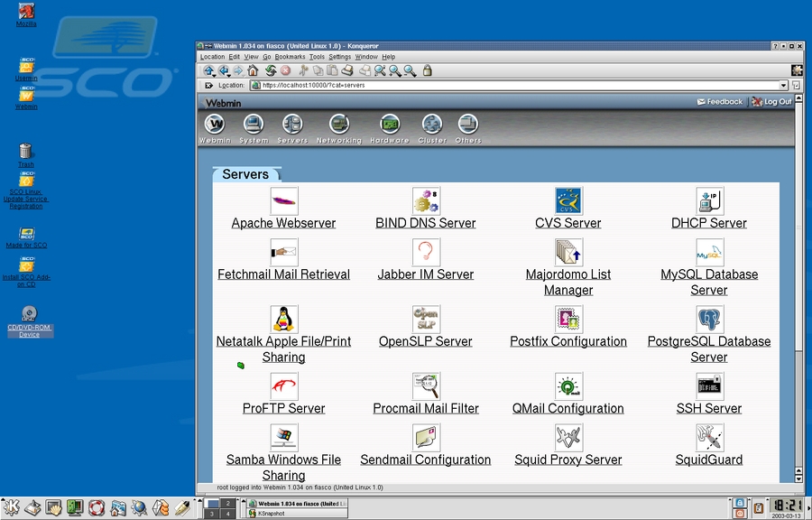Click the Stop loading toolbar icon

click(285, 70)
